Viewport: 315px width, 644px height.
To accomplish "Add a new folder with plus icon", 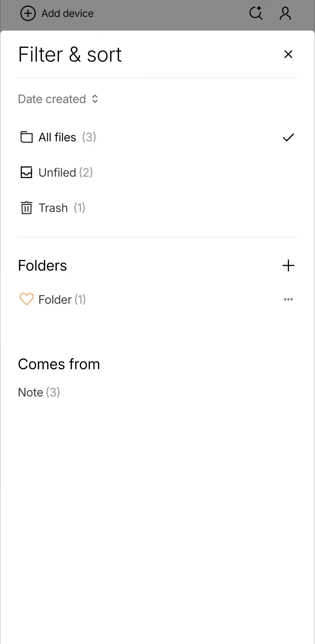I will coord(288,265).
